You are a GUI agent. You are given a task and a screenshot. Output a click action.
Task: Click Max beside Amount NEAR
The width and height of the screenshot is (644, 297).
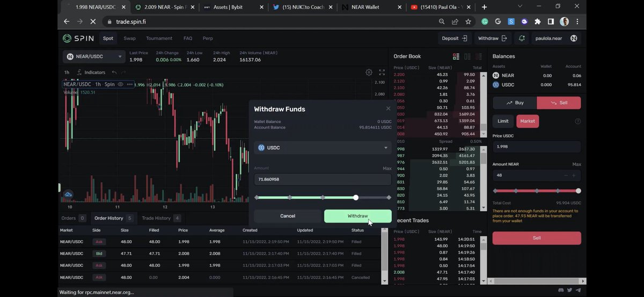tap(576, 164)
